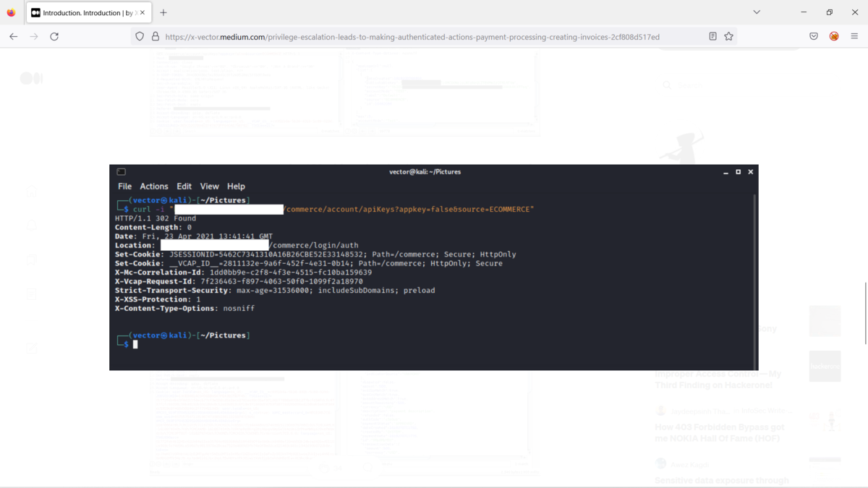The image size is (868, 488).
Task: Click the page's vertical scrollbar thumb
Action: [x=866, y=313]
